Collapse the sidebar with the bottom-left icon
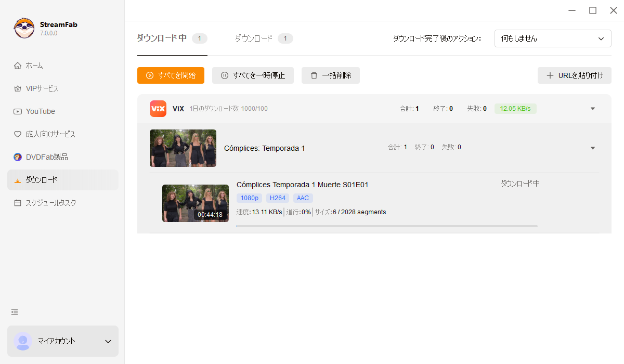This screenshot has width=624, height=364. [14, 312]
